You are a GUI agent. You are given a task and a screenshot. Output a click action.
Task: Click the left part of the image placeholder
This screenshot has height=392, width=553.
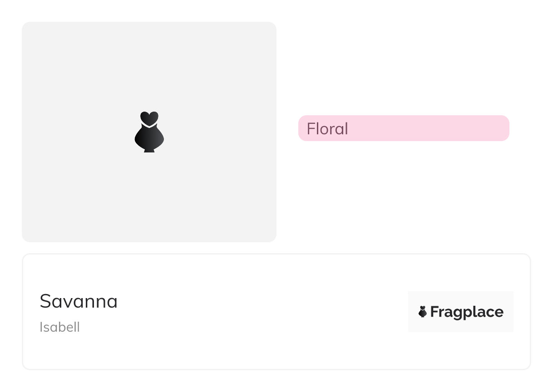tap(59, 132)
